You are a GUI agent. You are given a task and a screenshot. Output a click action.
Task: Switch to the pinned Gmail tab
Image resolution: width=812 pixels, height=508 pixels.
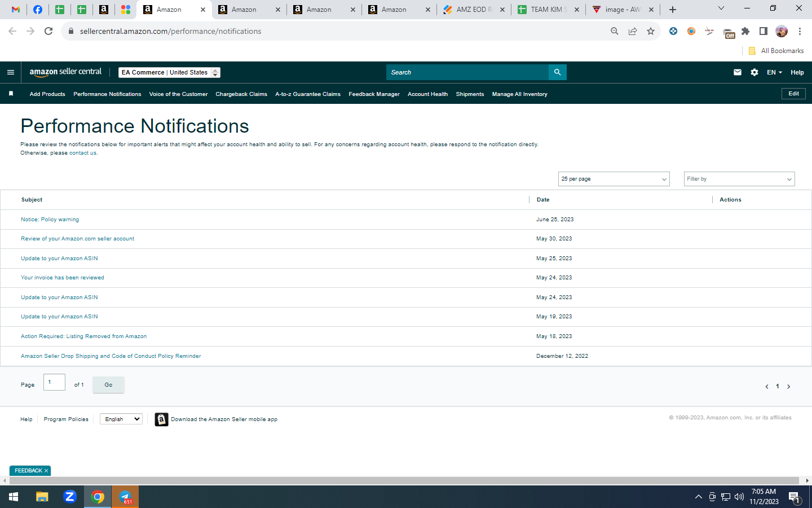(x=16, y=10)
